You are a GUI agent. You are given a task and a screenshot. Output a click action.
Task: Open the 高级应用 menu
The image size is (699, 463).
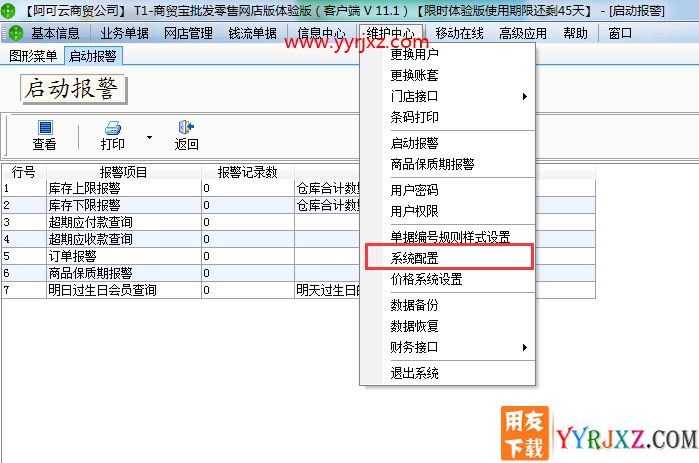click(523, 33)
